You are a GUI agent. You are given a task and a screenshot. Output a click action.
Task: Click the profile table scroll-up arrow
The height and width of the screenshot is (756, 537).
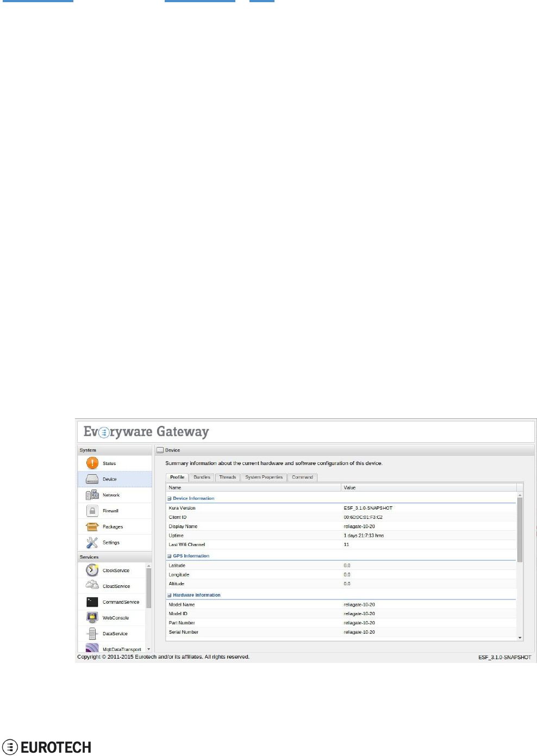[520, 495]
